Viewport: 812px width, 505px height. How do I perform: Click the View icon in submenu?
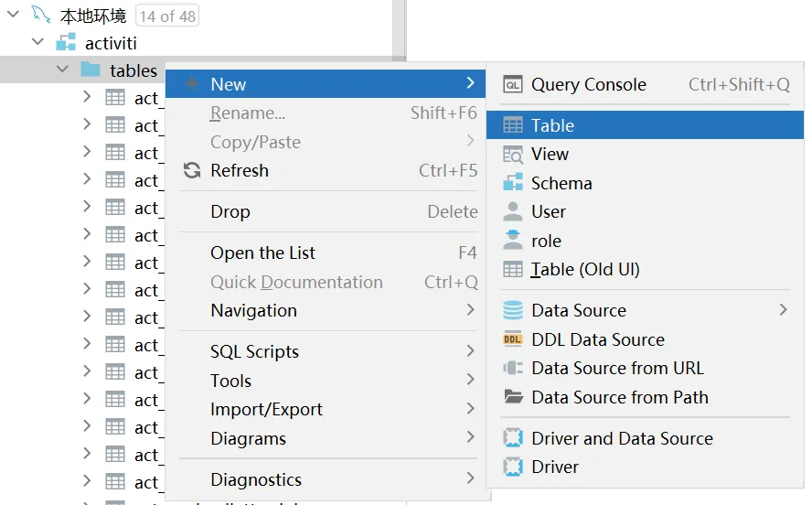(513, 155)
